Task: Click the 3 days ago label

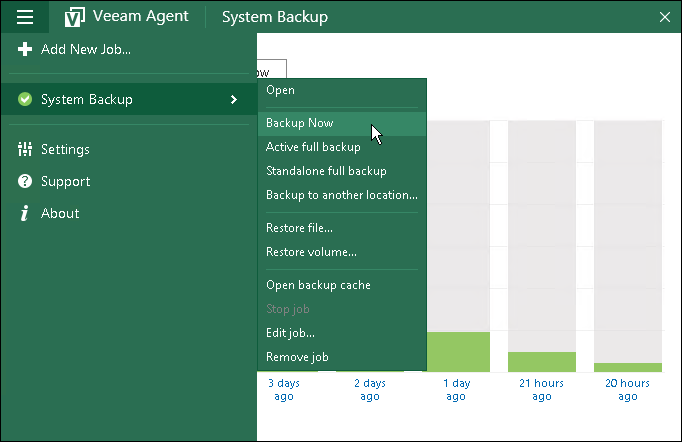Action: (284, 390)
